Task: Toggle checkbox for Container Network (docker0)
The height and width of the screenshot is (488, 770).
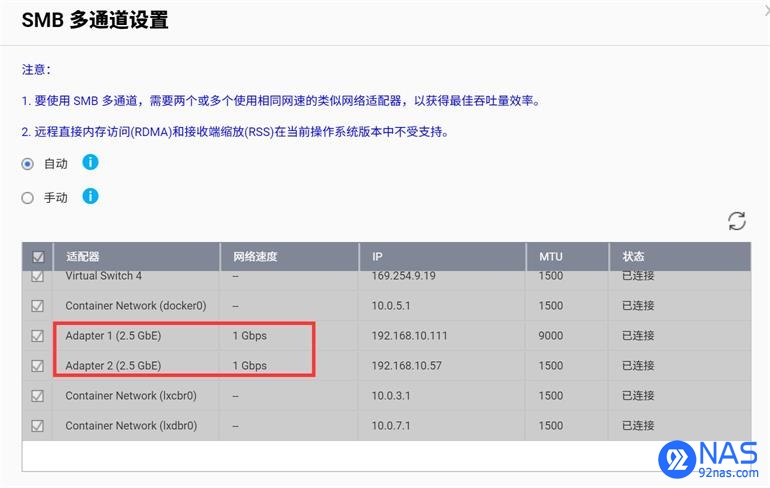Action: pyautogui.click(x=37, y=306)
